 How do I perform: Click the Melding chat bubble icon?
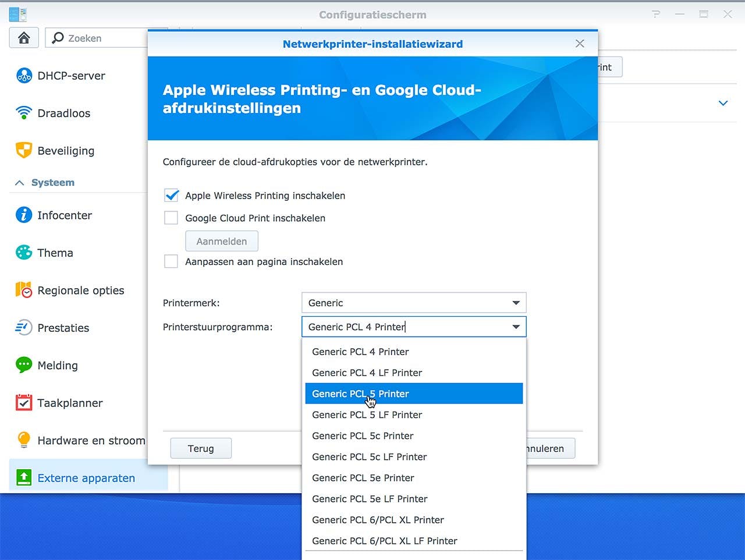click(x=24, y=365)
